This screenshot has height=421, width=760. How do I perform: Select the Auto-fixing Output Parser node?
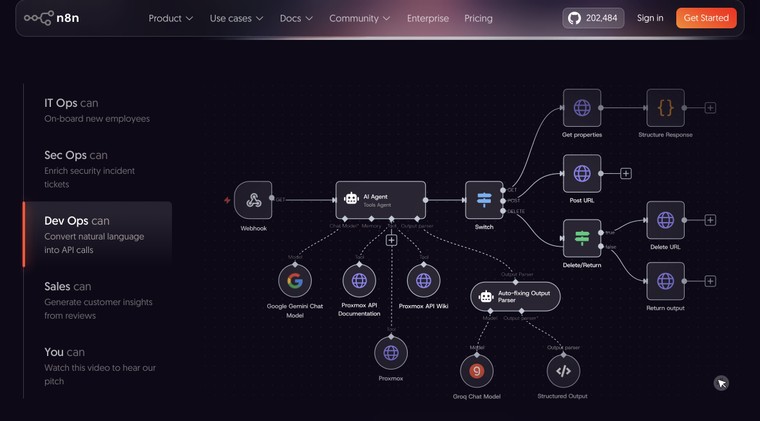515,296
